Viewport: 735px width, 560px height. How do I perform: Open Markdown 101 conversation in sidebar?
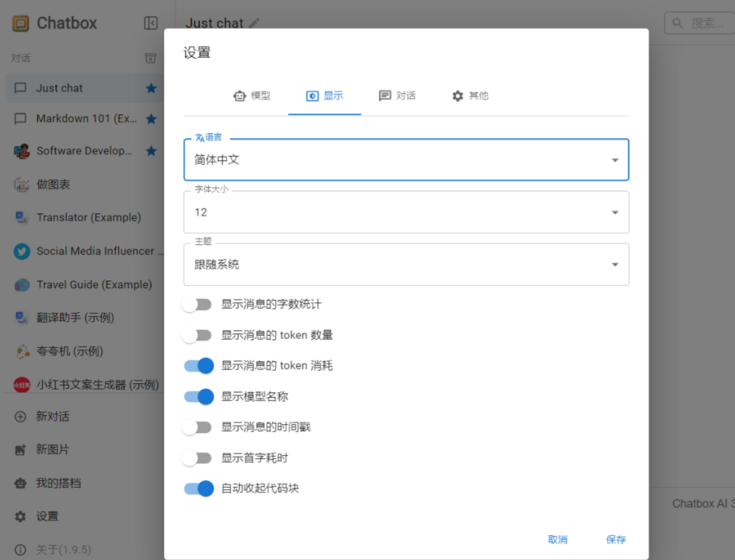[85, 119]
